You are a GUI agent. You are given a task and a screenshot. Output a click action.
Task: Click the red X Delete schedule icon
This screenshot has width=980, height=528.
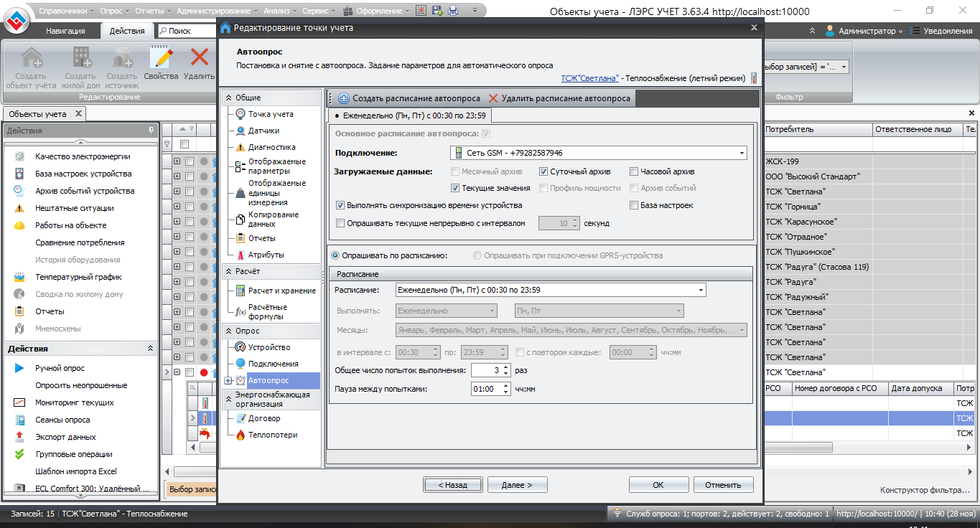tap(493, 98)
